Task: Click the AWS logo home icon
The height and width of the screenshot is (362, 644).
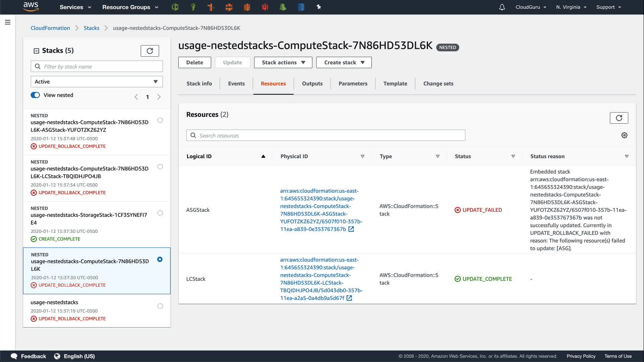Action: point(31,7)
